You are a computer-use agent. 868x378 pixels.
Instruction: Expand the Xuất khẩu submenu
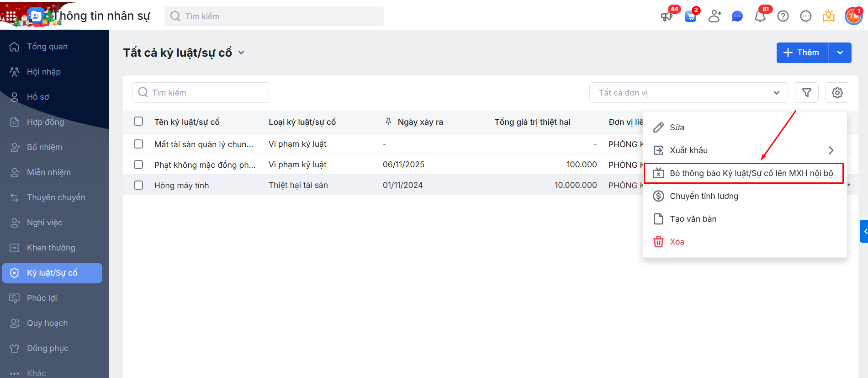pyautogui.click(x=744, y=150)
